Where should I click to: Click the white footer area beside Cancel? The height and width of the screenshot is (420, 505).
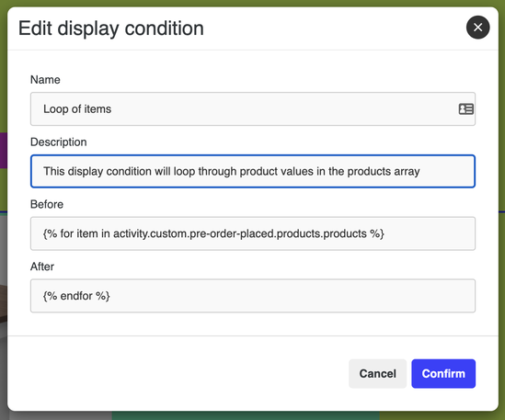click(178, 374)
